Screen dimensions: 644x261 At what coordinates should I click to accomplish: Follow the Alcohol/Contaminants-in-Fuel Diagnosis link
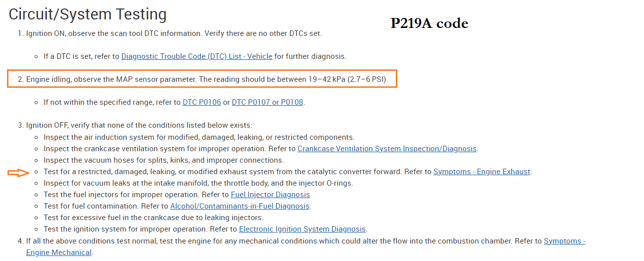[240, 206]
